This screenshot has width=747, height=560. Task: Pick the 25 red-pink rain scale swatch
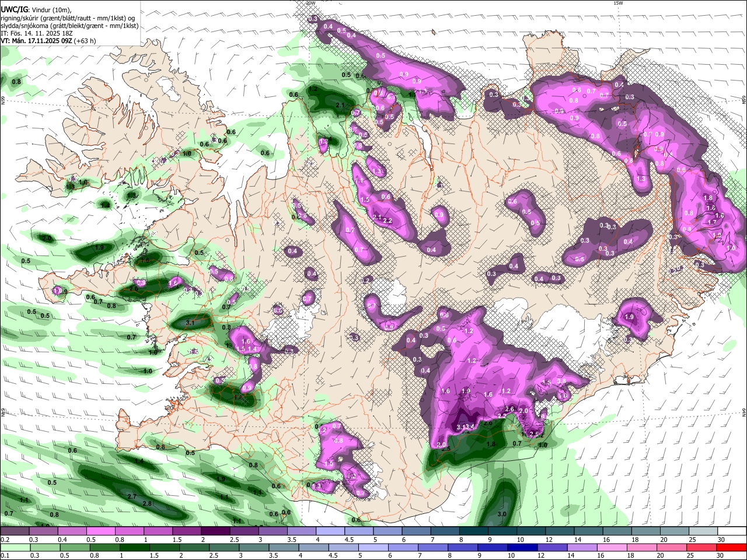703,547
